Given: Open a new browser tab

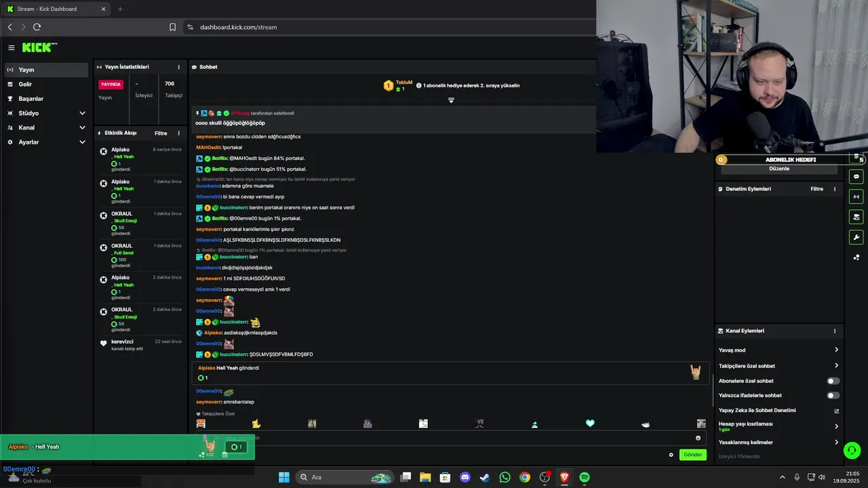Looking at the screenshot, I should click(120, 9).
